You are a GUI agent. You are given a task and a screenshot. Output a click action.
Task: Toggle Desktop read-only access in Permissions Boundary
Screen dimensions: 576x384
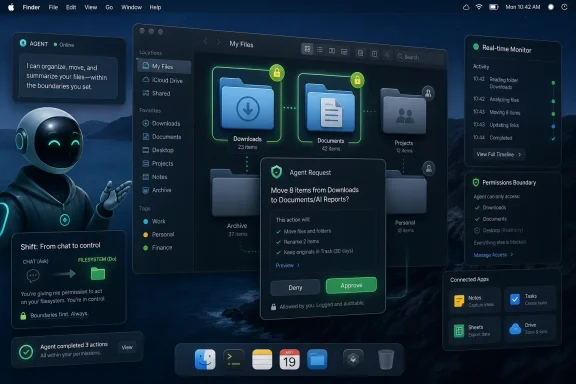point(477,230)
